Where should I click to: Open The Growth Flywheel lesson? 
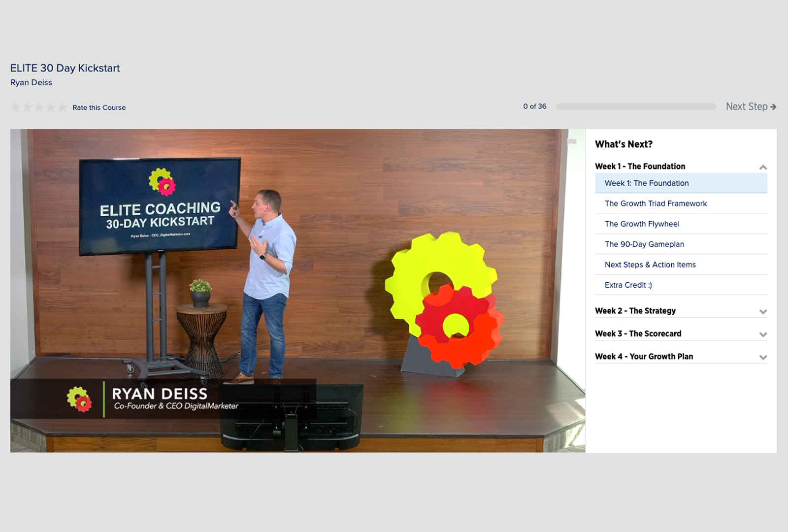coord(681,224)
